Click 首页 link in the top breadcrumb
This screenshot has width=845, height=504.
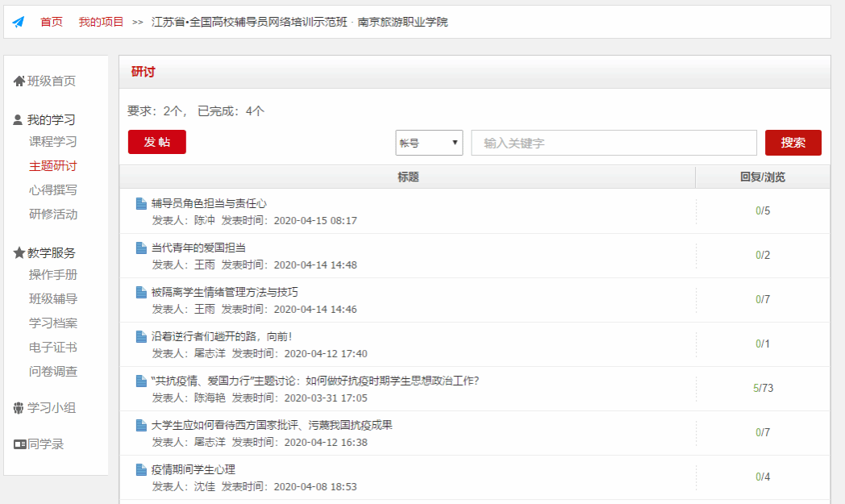(52, 22)
